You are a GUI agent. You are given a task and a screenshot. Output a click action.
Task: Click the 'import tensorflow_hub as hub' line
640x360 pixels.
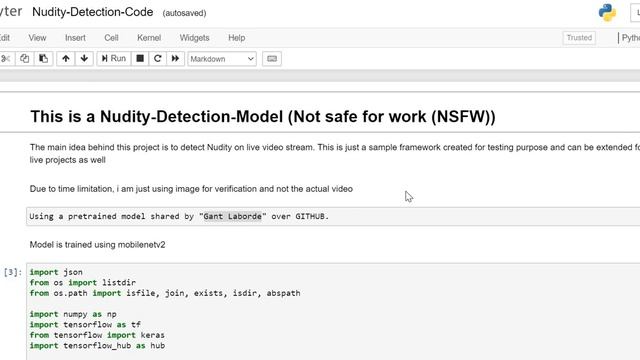[x=97, y=346]
